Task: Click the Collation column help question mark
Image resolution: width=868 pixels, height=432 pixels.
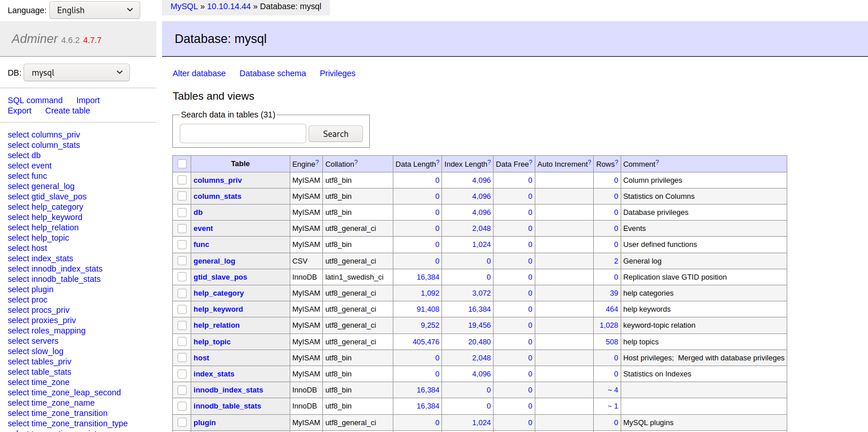Action: coord(356,162)
